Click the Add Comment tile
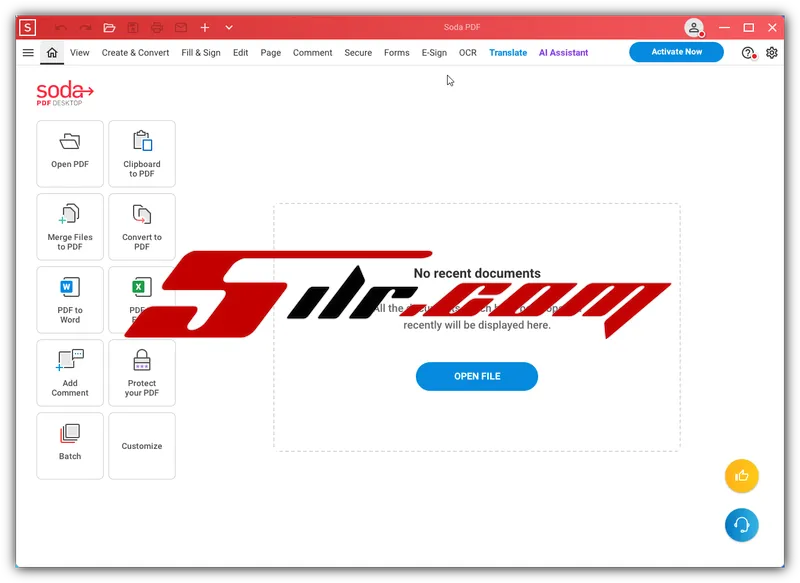The image size is (800, 583). click(70, 372)
